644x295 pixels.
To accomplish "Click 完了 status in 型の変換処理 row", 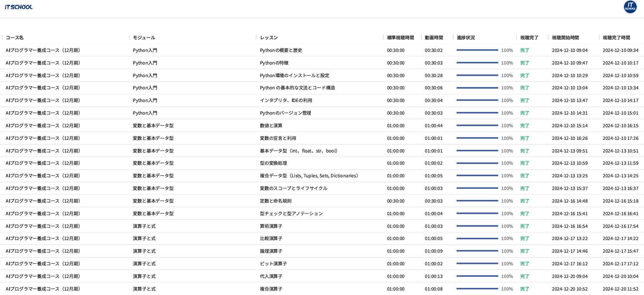I will [x=524, y=163].
